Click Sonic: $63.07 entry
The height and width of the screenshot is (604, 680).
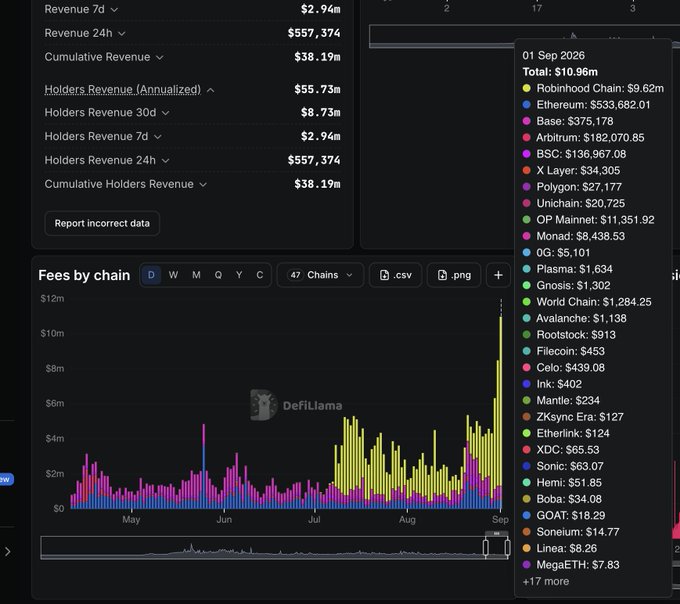click(x=563, y=467)
